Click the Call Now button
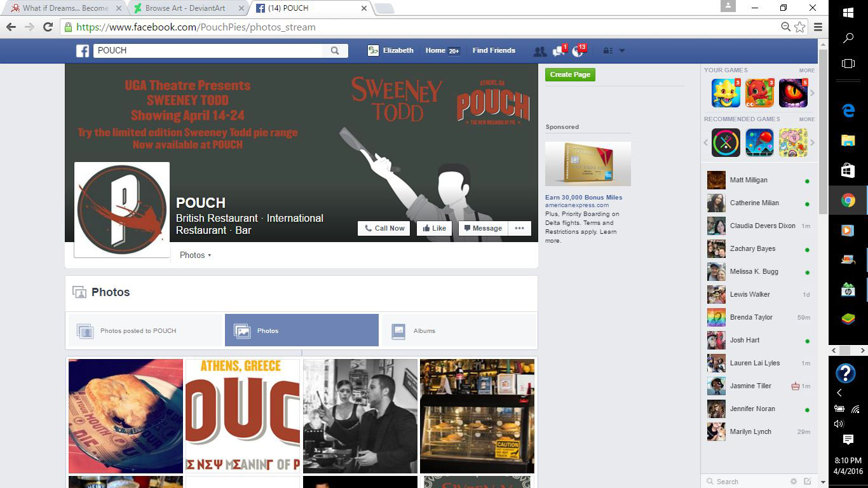The height and width of the screenshot is (488, 868). 384,228
